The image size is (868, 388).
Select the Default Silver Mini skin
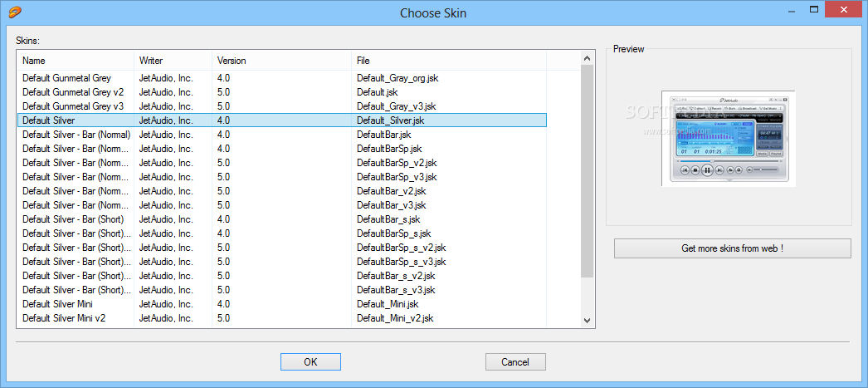point(57,304)
